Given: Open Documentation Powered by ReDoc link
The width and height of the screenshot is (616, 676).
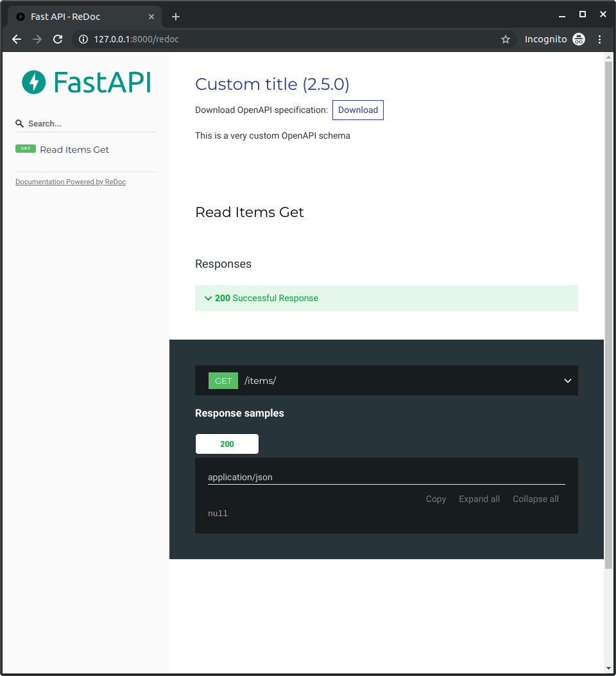Looking at the screenshot, I should 71,182.
